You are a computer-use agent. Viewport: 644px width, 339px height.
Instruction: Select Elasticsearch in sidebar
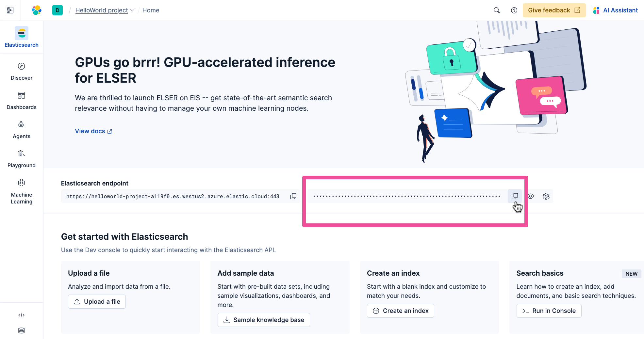(x=22, y=37)
